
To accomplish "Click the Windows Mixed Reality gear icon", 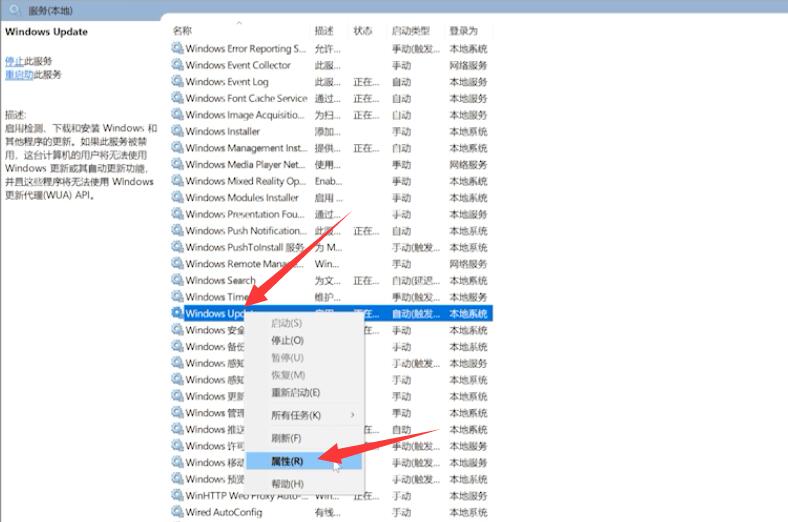I will [x=177, y=181].
